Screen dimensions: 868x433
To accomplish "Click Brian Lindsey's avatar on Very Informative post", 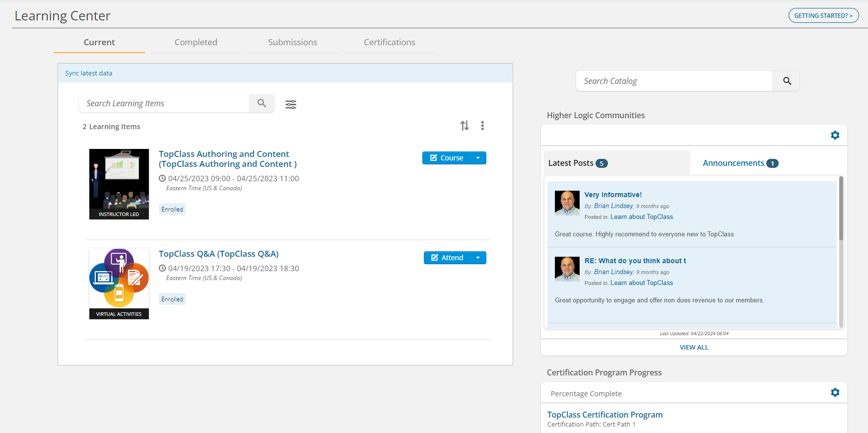I will (x=567, y=203).
